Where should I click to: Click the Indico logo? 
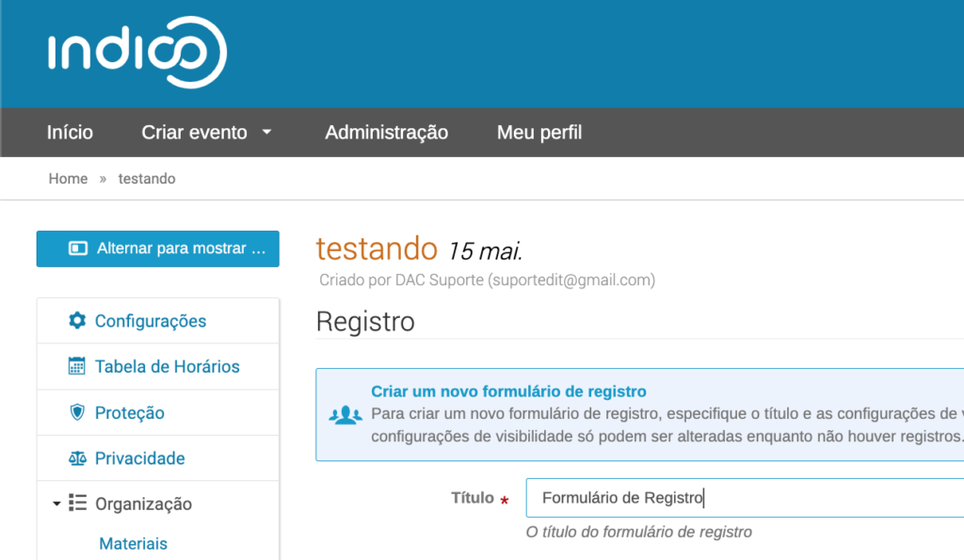tap(137, 53)
